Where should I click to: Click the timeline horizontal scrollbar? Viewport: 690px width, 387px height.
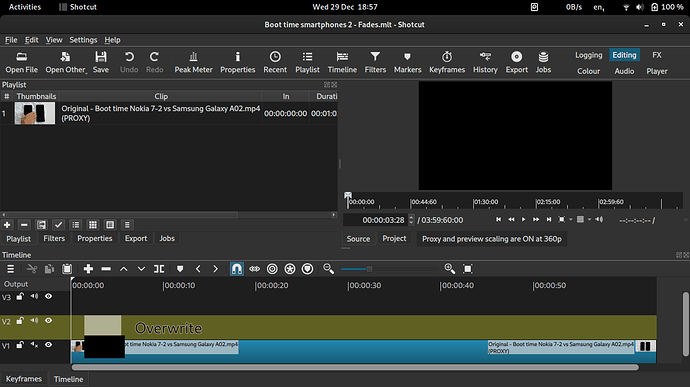click(x=355, y=367)
